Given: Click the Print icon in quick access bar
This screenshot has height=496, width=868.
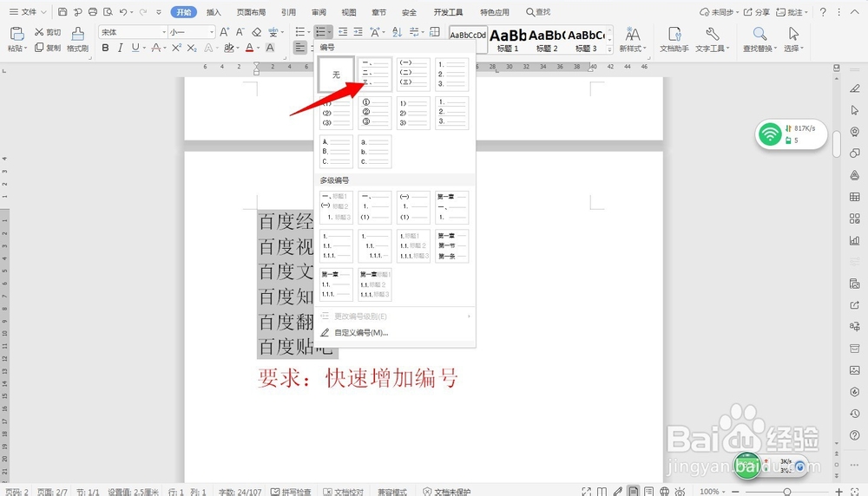Looking at the screenshot, I should (x=93, y=11).
